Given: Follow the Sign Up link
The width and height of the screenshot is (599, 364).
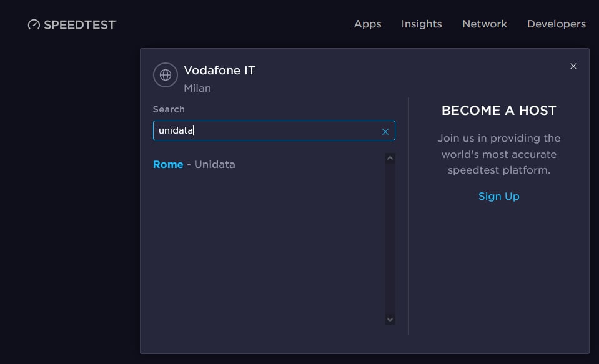Looking at the screenshot, I should (498, 196).
